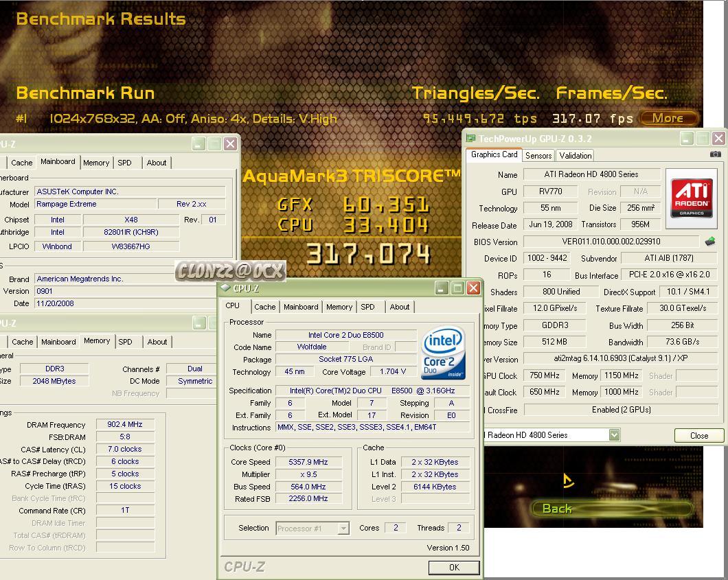Click the Command Rate value 1T
The height and width of the screenshot is (580, 728).
point(125,510)
